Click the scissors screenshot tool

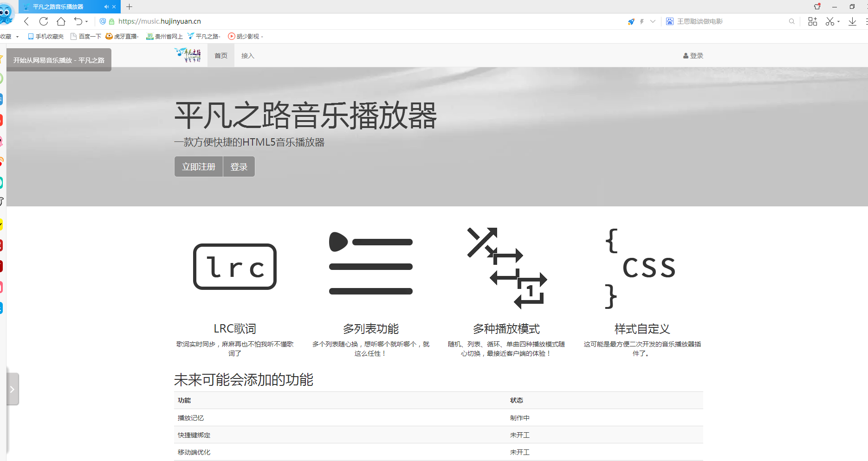click(829, 21)
